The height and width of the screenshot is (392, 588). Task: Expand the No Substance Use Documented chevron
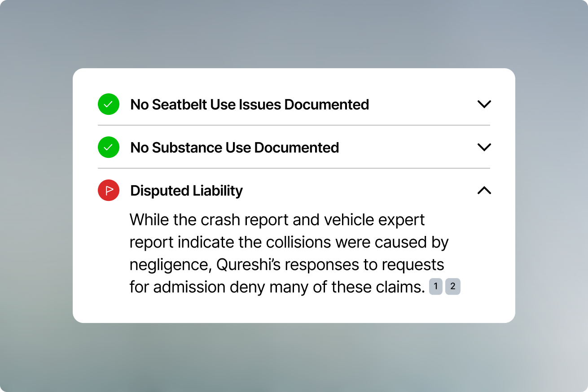tap(484, 148)
